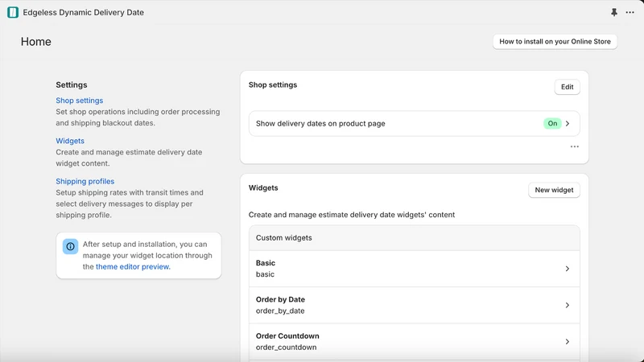Create a widget with New widget button

tap(554, 190)
